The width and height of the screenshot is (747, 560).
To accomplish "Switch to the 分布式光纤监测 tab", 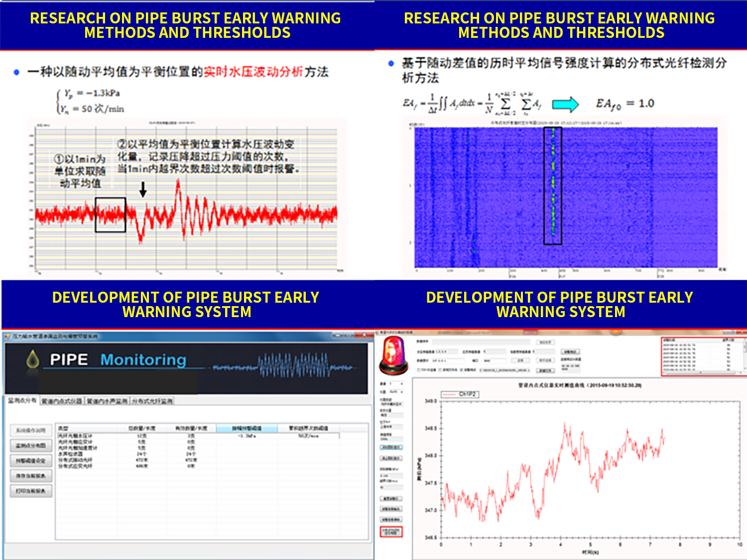I will coord(152,401).
